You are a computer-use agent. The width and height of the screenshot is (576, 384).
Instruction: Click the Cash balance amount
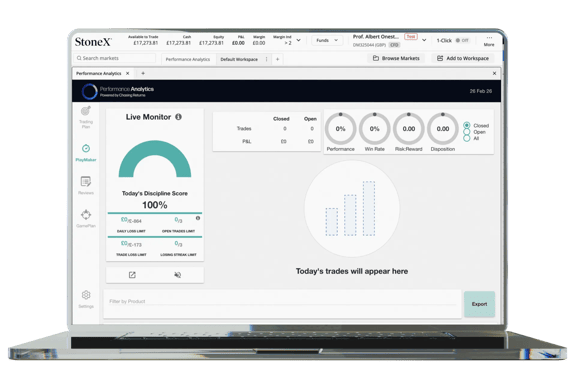[x=179, y=43]
